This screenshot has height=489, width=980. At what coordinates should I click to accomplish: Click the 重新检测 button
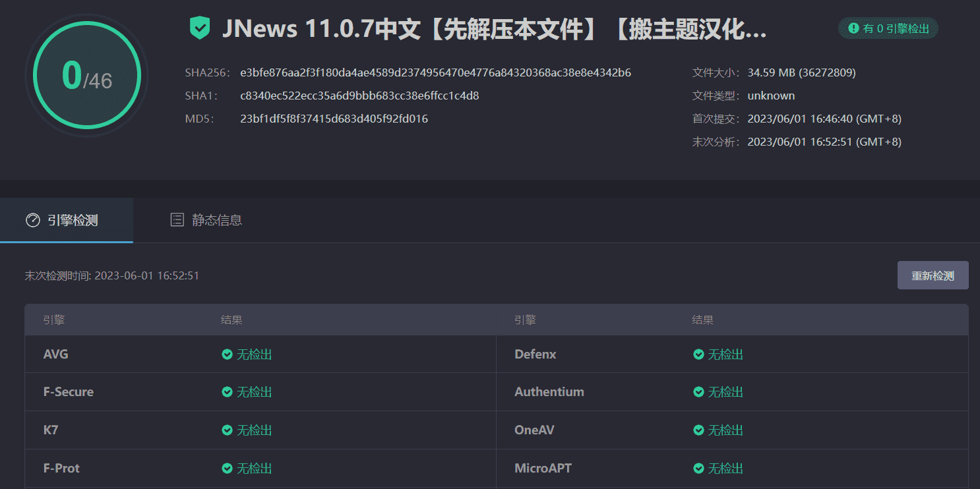(933, 275)
